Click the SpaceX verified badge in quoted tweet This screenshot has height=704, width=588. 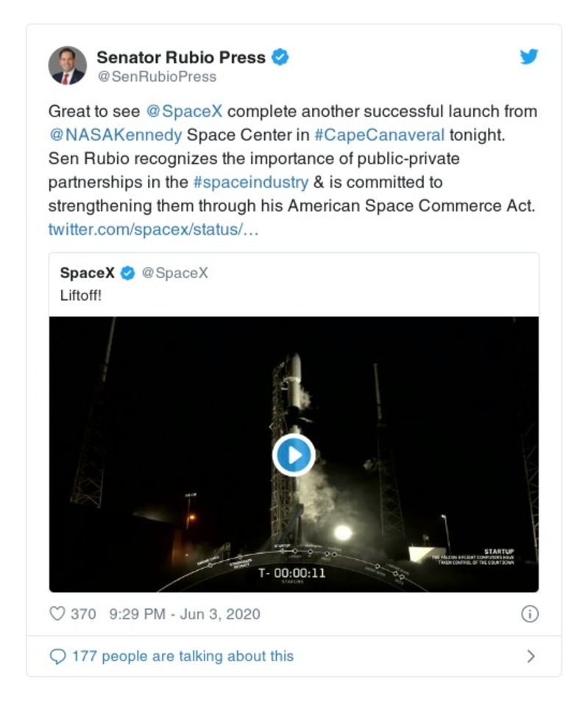click(x=127, y=273)
